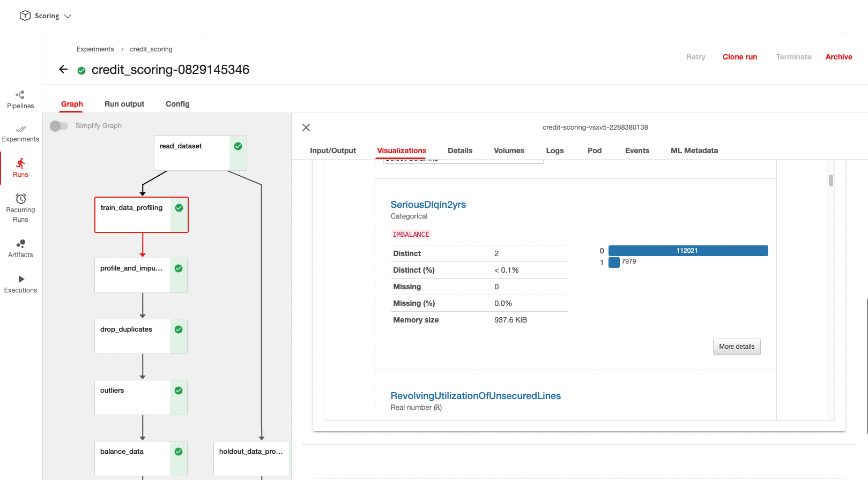Open the Input/Output tab
Screen dimensions: 868x480
point(333,151)
